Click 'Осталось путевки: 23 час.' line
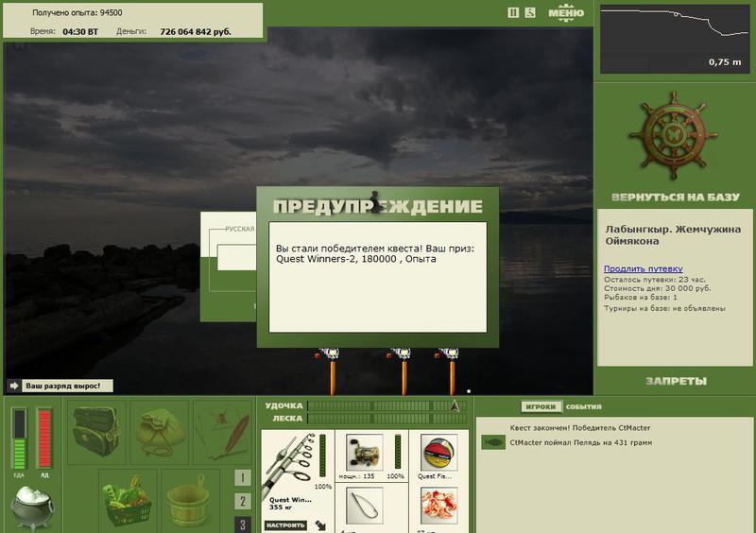The width and height of the screenshot is (756, 533). pyautogui.click(x=654, y=280)
